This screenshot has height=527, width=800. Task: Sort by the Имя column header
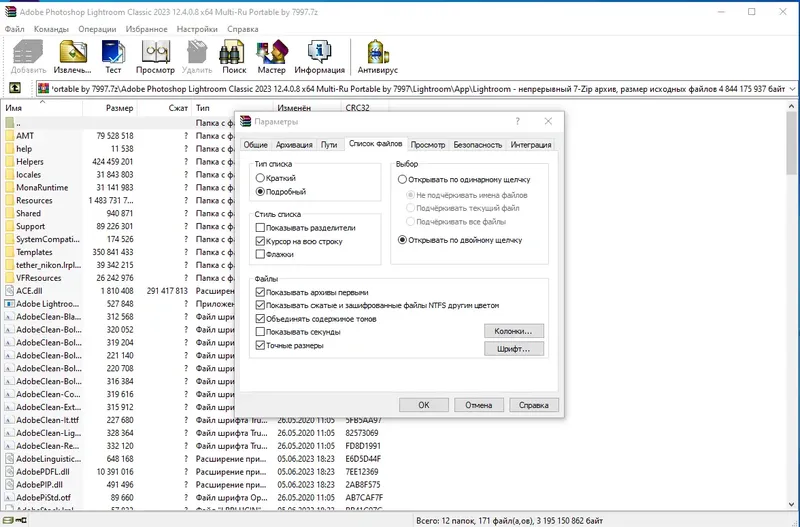(43, 108)
